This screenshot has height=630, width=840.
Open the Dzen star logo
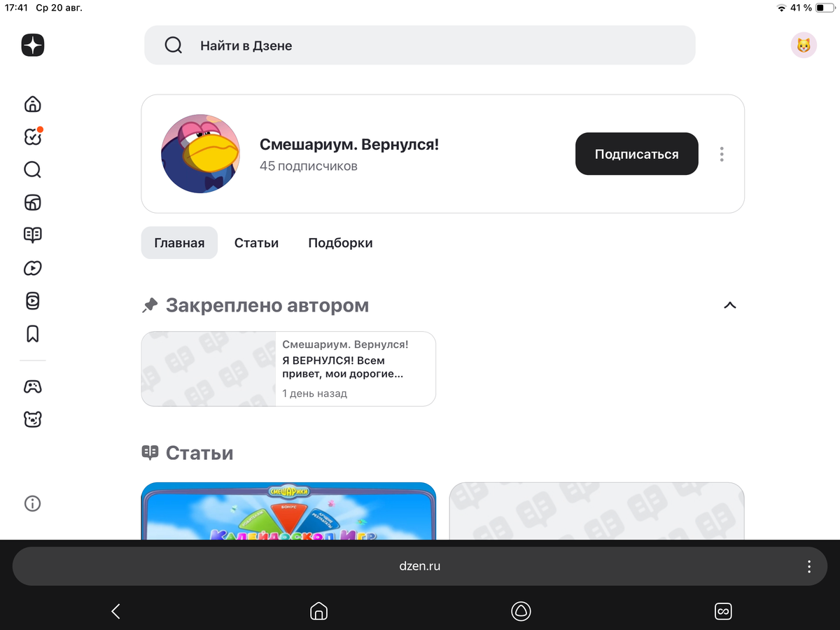(32, 45)
